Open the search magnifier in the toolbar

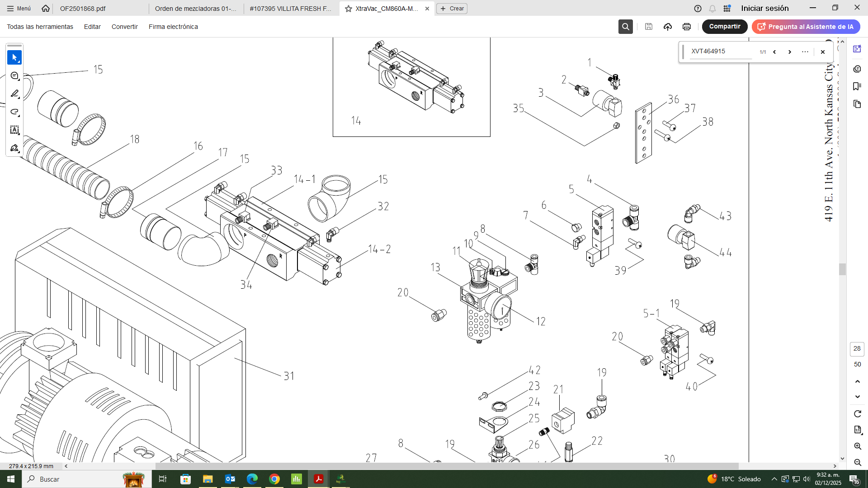625,27
